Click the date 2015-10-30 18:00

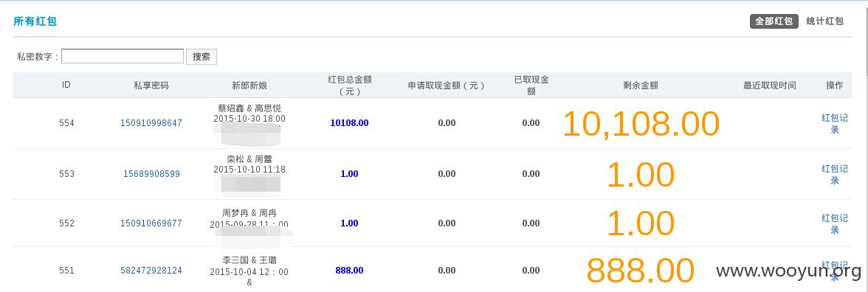point(249,118)
